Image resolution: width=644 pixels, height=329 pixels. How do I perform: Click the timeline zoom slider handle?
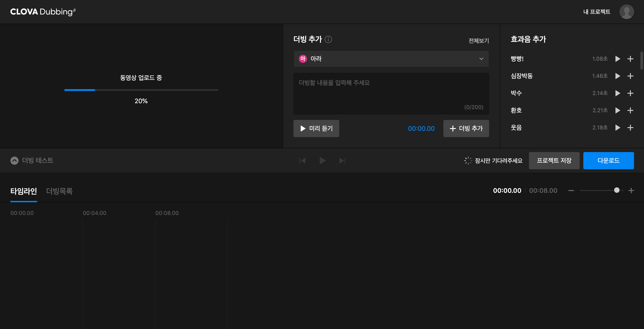[617, 190]
